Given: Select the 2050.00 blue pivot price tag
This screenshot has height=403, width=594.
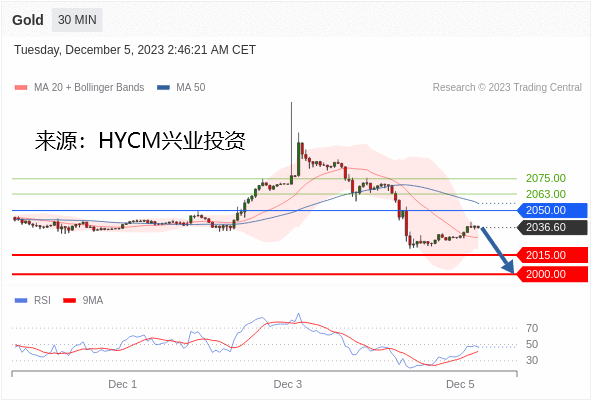Looking at the screenshot, I should coord(553,210).
